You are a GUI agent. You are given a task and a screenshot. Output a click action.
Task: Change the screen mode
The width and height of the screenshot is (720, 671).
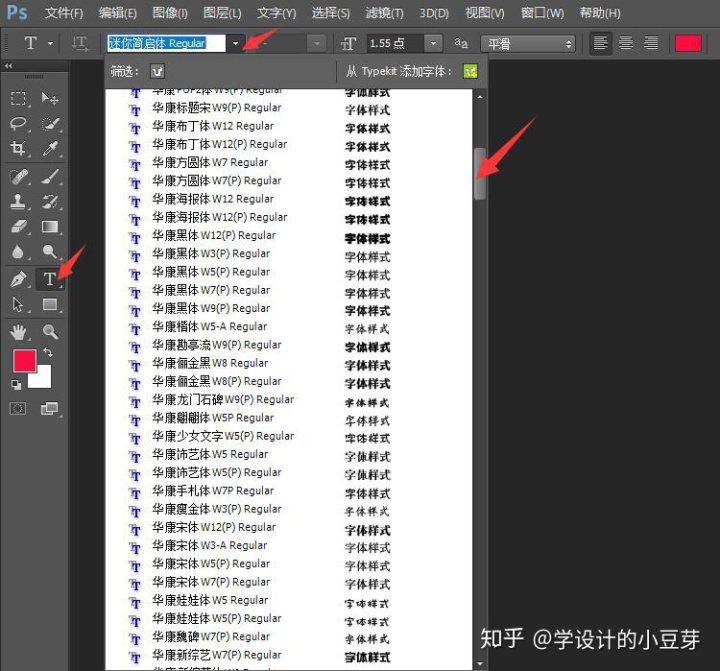coord(49,408)
